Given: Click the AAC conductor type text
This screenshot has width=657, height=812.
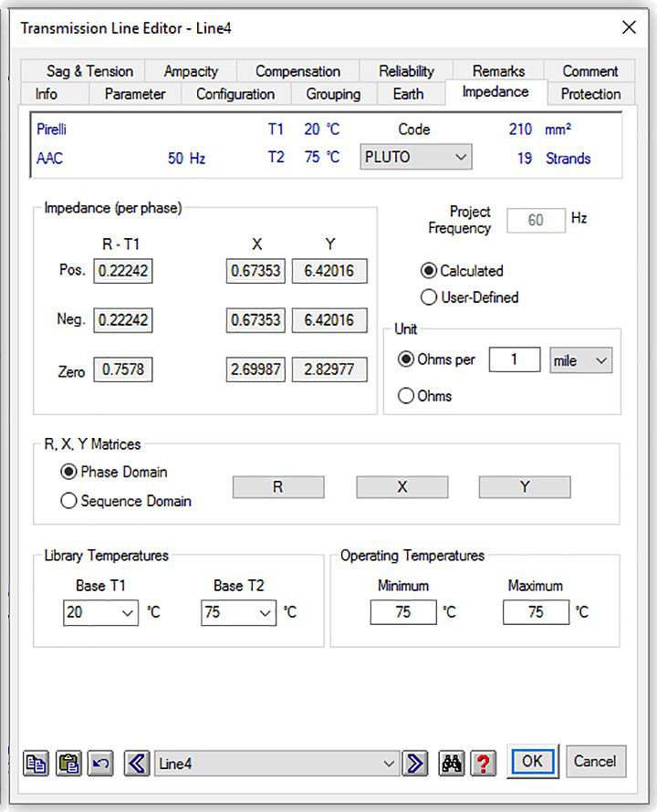Looking at the screenshot, I should tap(49, 158).
